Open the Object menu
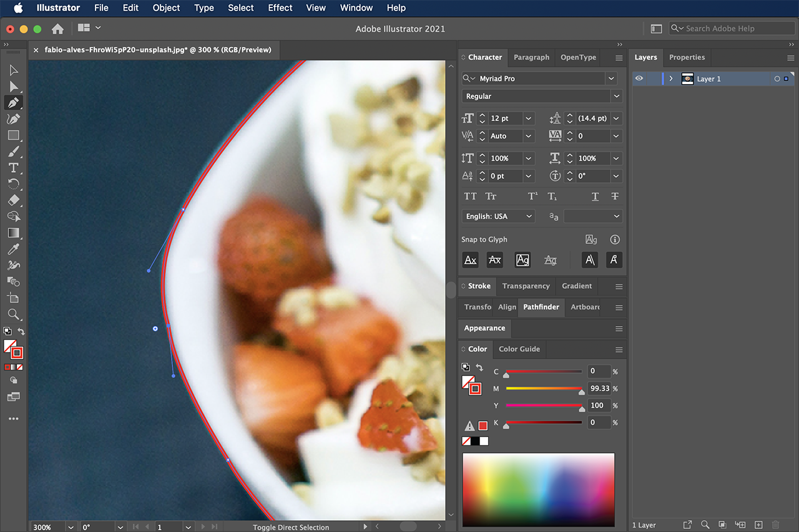Viewport: 799px width, 532px height. [166, 8]
